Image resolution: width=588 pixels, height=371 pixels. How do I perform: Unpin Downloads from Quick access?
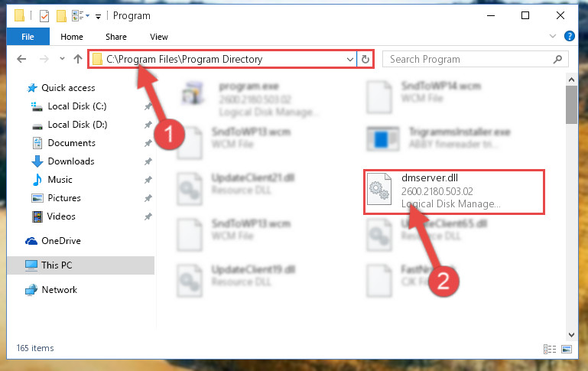[148, 161]
